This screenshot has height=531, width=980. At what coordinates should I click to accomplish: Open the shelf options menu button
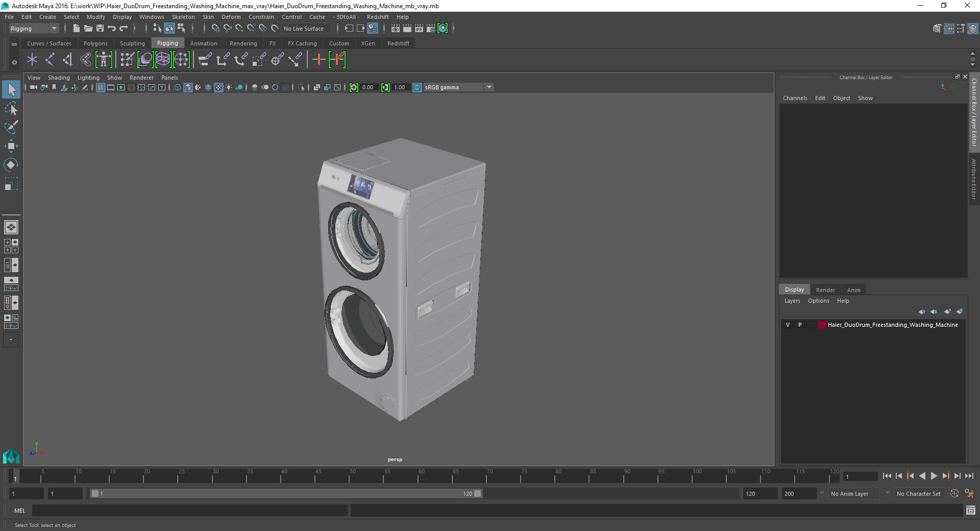(14, 62)
